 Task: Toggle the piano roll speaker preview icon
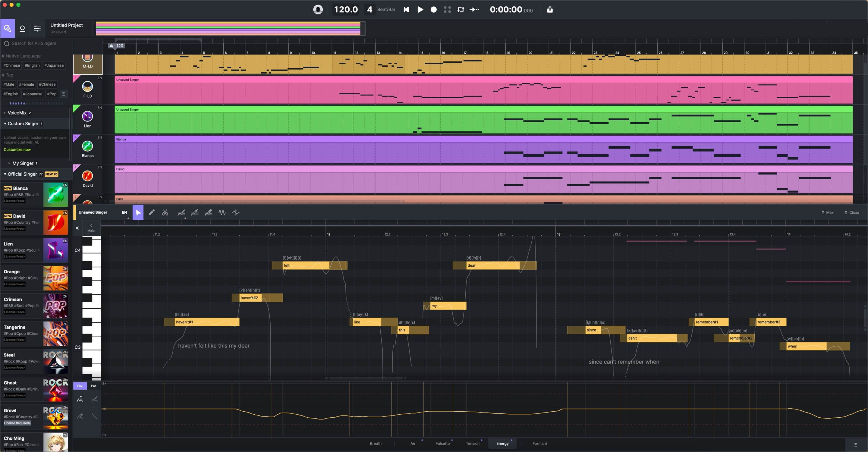(x=77, y=228)
